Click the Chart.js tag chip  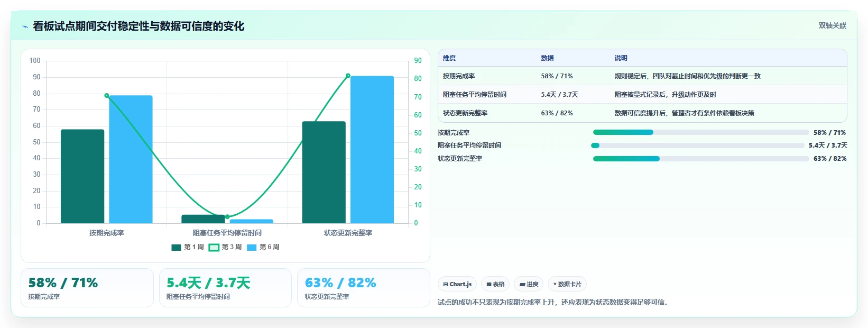coord(457,284)
